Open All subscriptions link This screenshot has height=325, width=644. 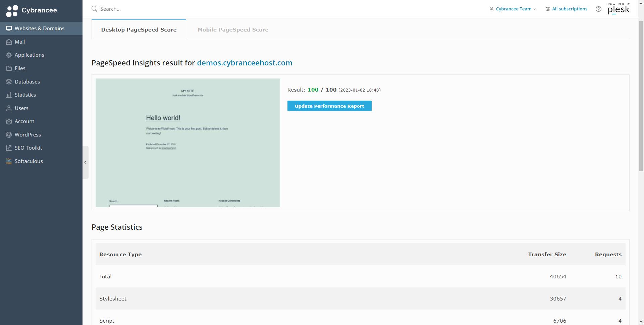coord(570,9)
